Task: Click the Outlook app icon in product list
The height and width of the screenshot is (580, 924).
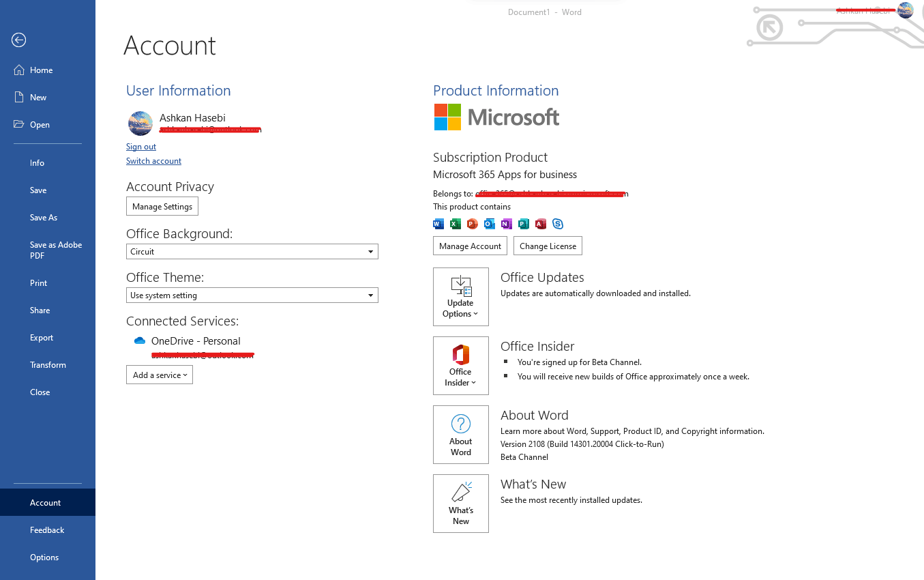Action: click(490, 224)
